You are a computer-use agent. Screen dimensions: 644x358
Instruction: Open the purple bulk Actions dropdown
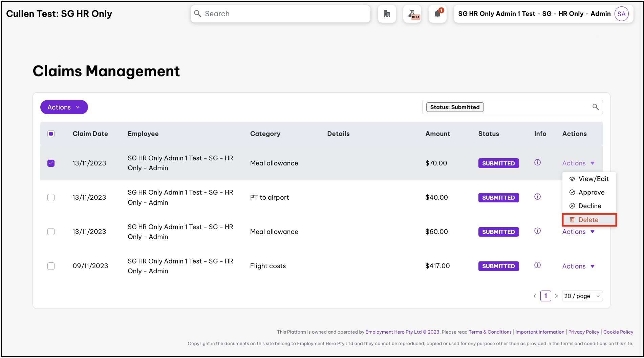(64, 107)
